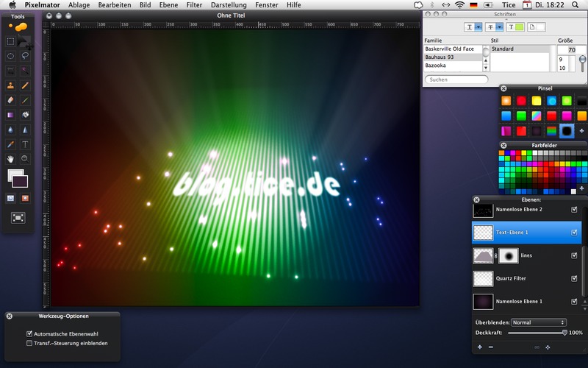Add a new layer with plus icon
The image size is (588, 368).
coord(480,347)
